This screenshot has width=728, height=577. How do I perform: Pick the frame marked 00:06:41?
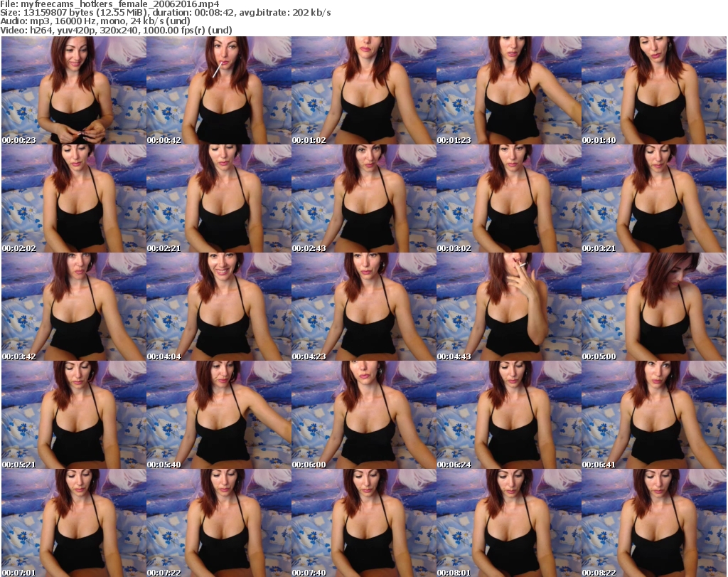coord(654,415)
